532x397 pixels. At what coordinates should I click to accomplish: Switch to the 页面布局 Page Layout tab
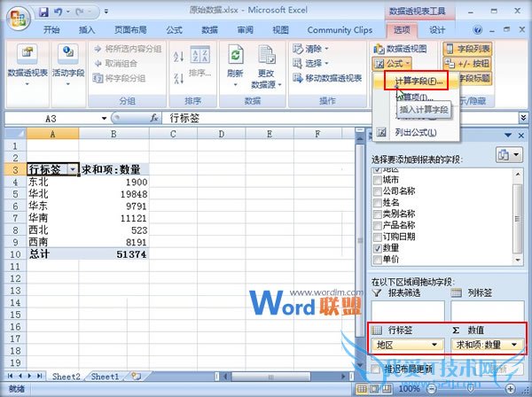130,30
